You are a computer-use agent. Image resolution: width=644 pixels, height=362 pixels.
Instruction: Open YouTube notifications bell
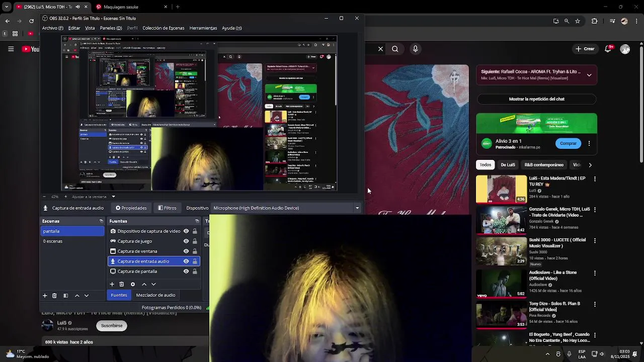point(608,49)
